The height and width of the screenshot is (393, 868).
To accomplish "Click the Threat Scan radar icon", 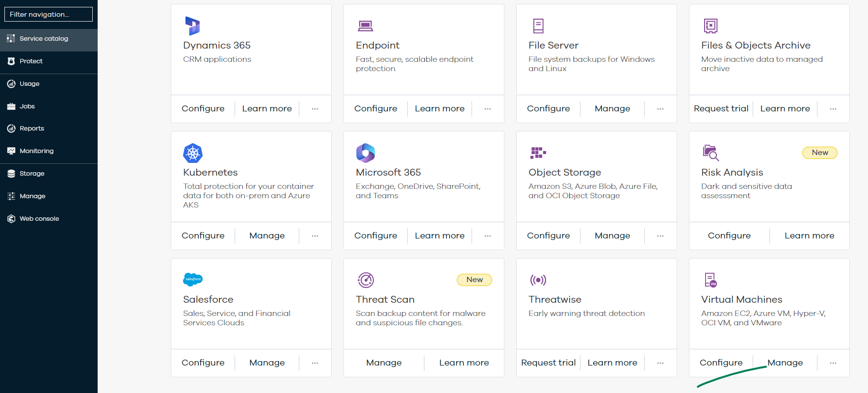I will [x=366, y=280].
